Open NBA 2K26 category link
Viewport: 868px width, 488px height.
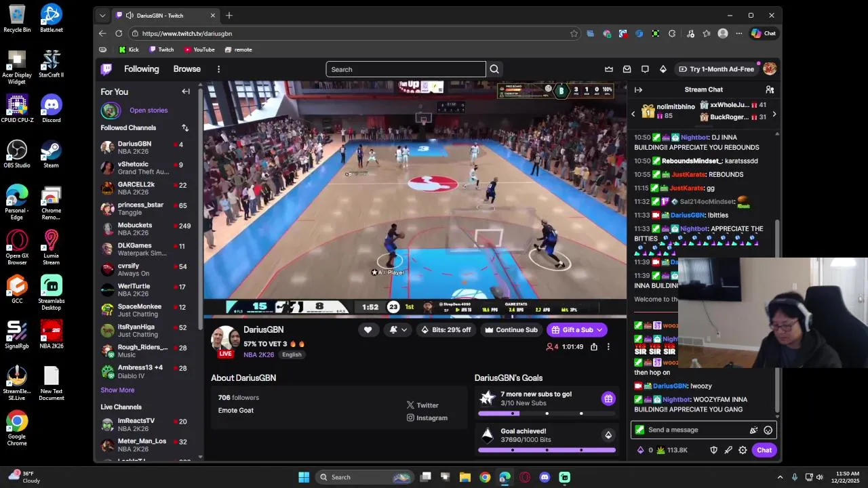[x=259, y=354]
